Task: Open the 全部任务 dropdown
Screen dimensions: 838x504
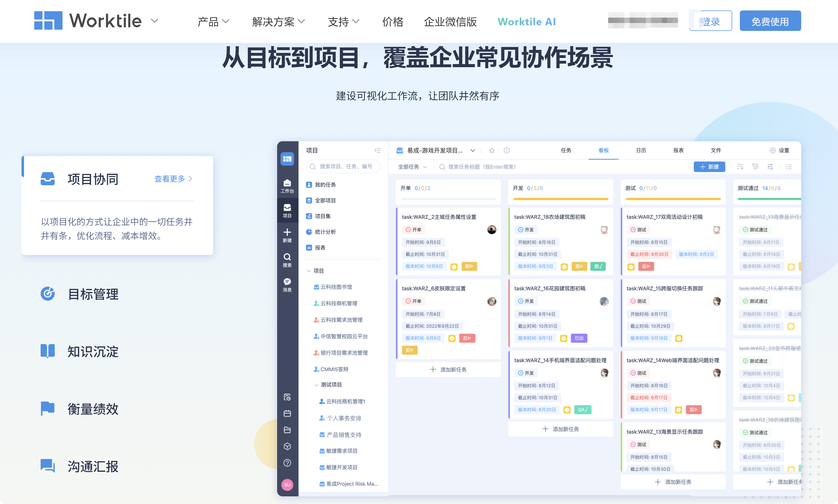Action: (412, 167)
